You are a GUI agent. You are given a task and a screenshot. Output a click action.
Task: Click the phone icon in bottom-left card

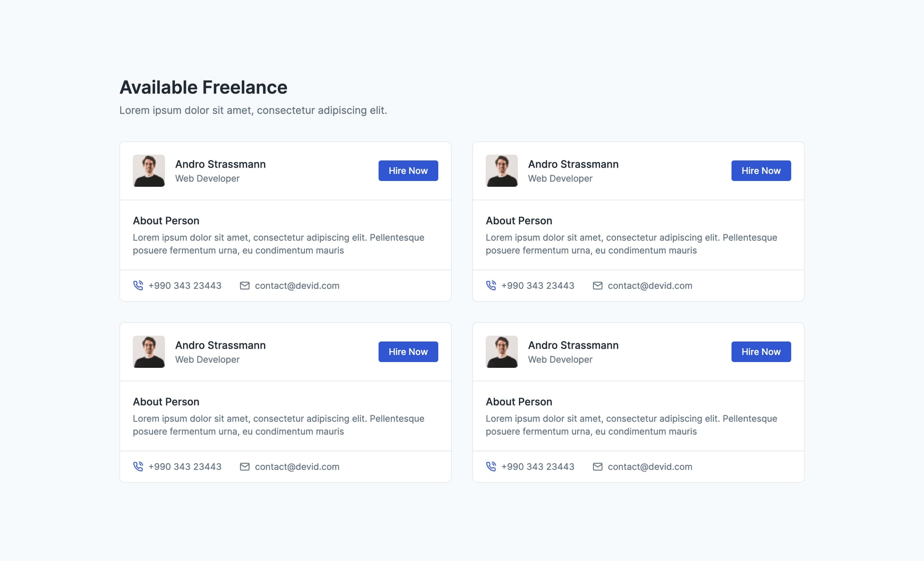pyautogui.click(x=138, y=467)
